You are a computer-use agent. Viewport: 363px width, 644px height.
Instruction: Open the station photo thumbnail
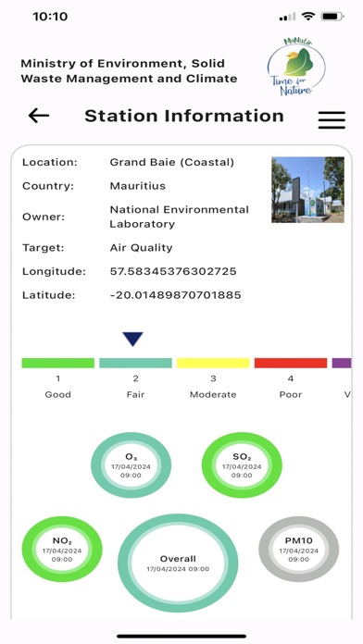308,190
